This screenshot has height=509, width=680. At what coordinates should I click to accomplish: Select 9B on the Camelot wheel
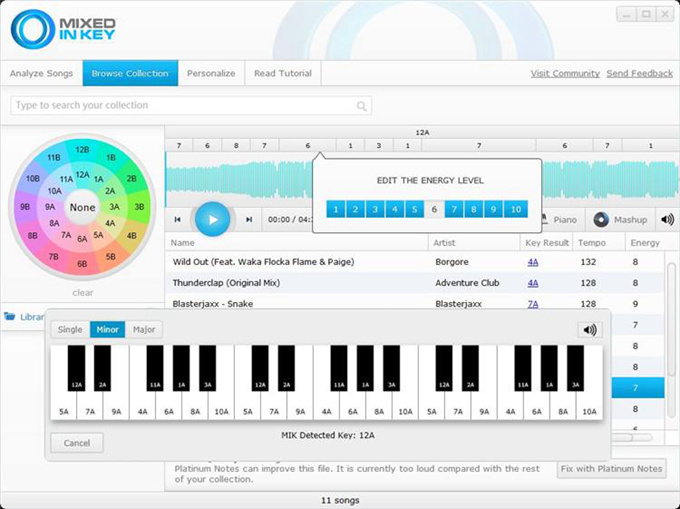click(x=25, y=207)
